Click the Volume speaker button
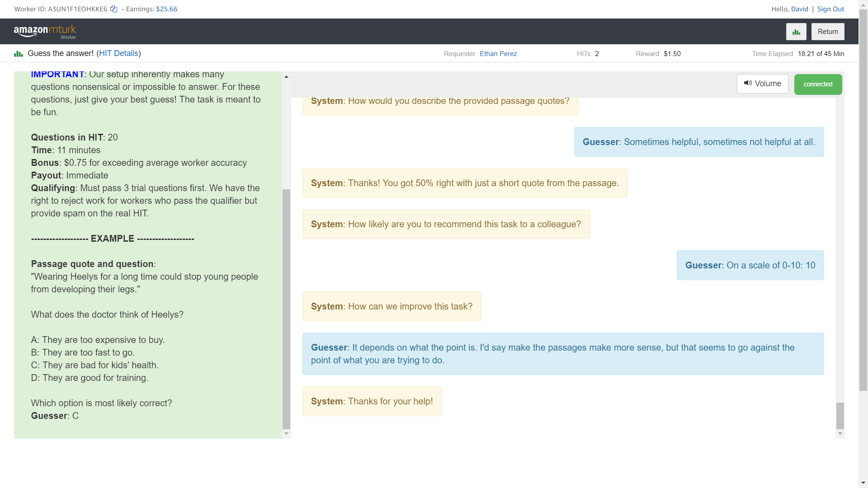868x488 pixels. 762,84
